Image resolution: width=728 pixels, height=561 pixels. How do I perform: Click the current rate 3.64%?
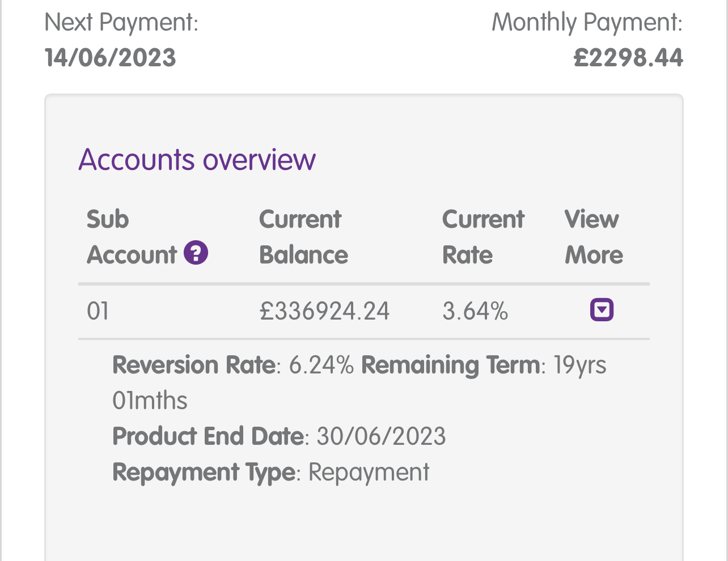(475, 311)
